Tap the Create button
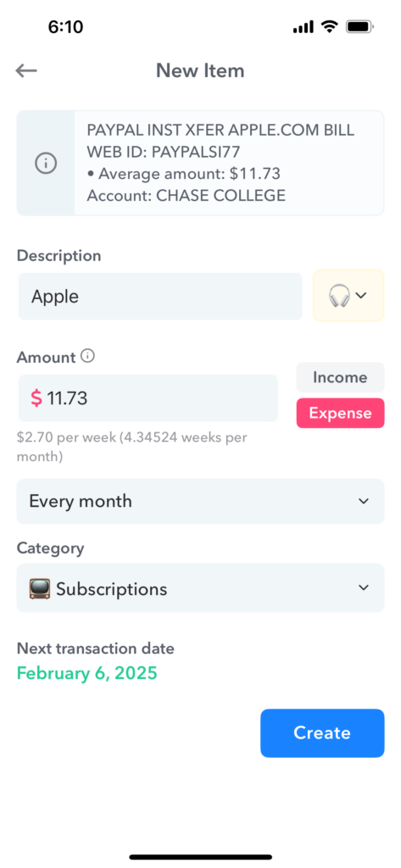 [x=322, y=733]
